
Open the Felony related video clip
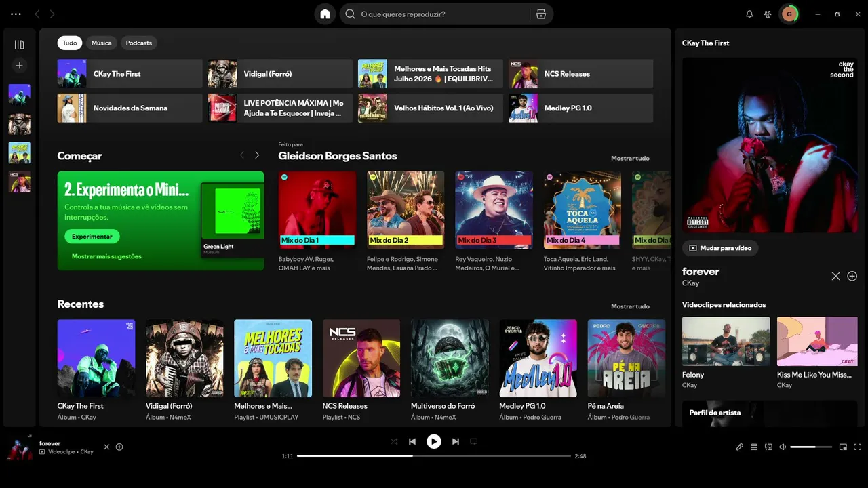click(x=726, y=352)
